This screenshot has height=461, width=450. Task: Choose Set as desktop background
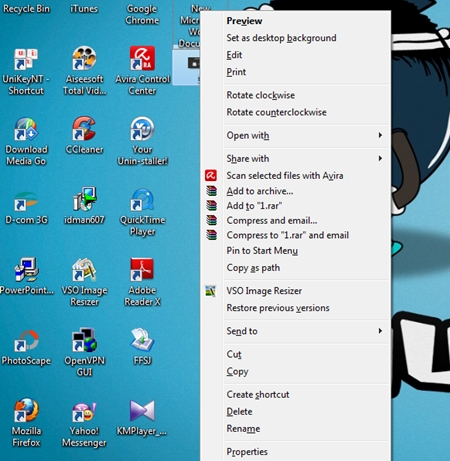(x=281, y=38)
